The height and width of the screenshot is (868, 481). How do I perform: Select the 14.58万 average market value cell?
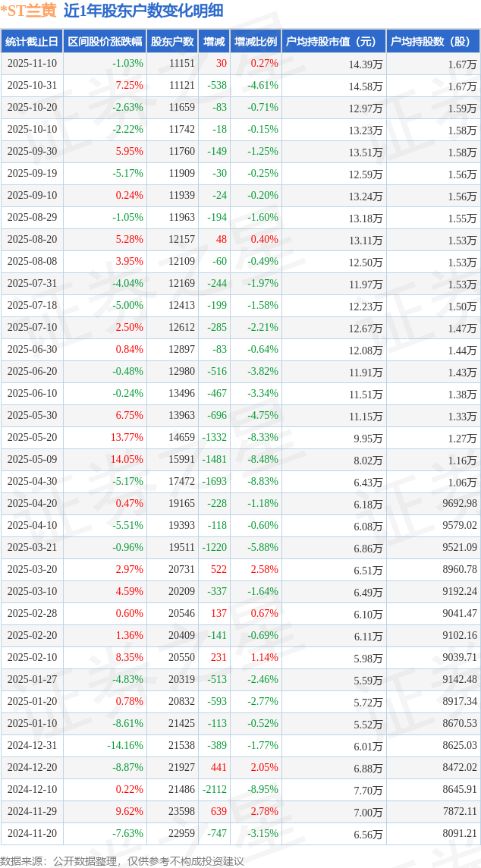tap(366, 86)
